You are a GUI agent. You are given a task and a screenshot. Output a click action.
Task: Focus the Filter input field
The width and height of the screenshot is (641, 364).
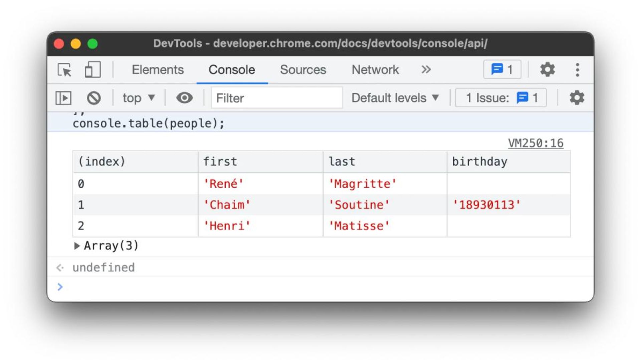(x=276, y=98)
